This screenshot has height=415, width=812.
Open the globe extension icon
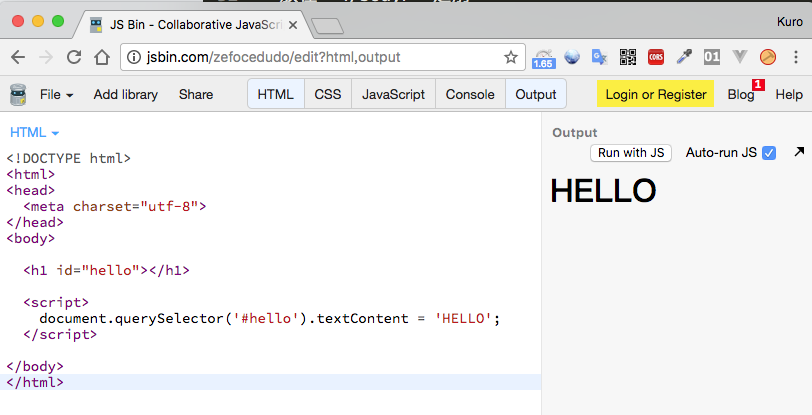[572, 57]
